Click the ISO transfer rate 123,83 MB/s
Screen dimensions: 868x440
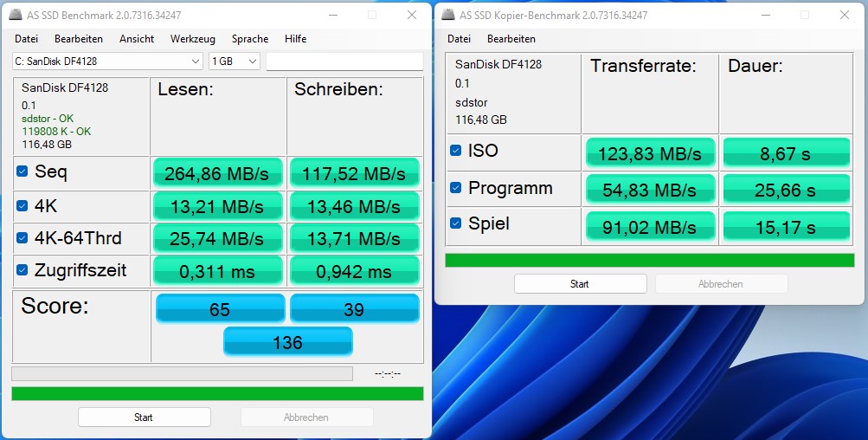point(651,153)
